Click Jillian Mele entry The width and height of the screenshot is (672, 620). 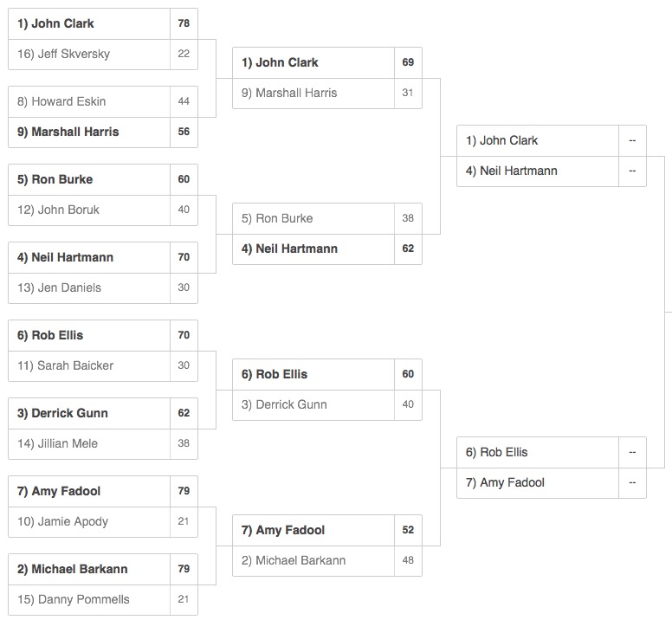coord(103,444)
